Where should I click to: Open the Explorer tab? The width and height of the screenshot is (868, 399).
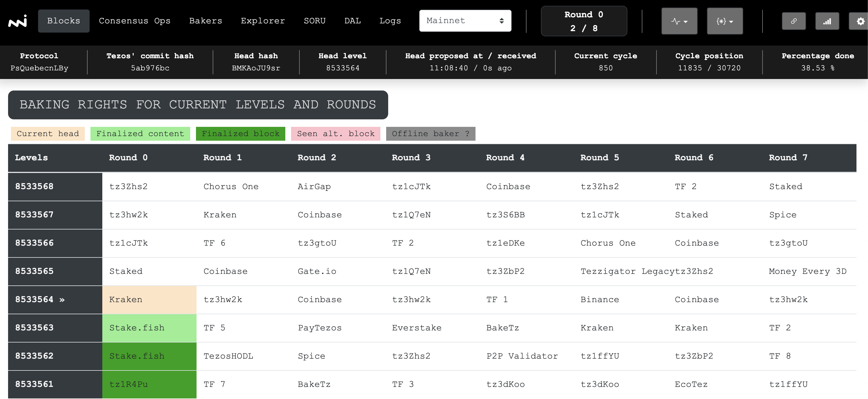point(263,21)
